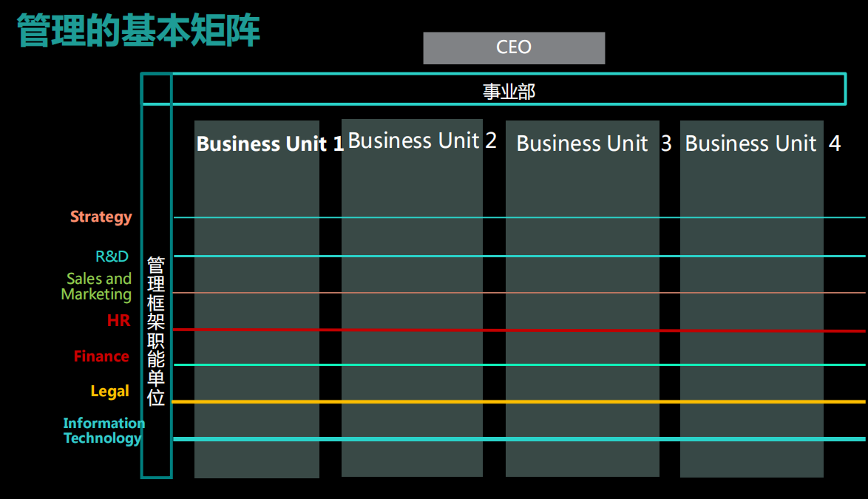Click the Business Unit 1 heading
The width and height of the screenshot is (868, 499).
tap(270, 144)
